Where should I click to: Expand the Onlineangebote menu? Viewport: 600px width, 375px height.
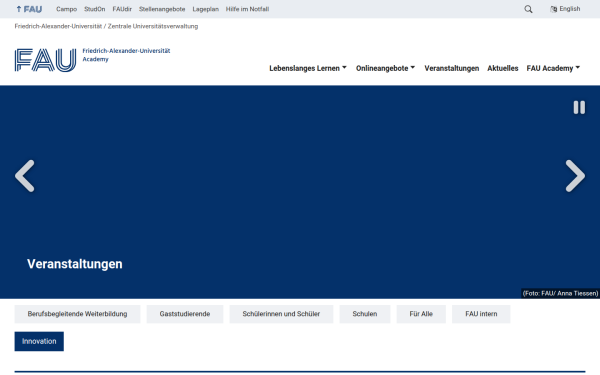pyautogui.click(x=385, y=68)
